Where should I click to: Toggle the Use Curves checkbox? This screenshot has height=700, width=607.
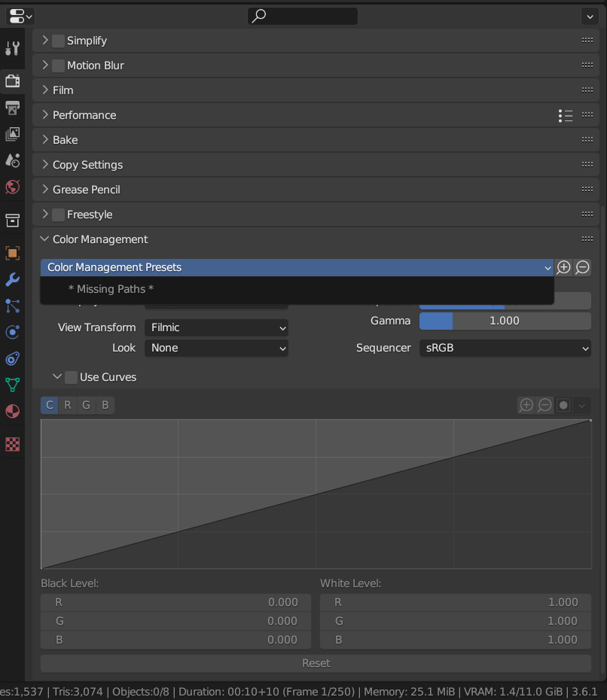(72, 377)
